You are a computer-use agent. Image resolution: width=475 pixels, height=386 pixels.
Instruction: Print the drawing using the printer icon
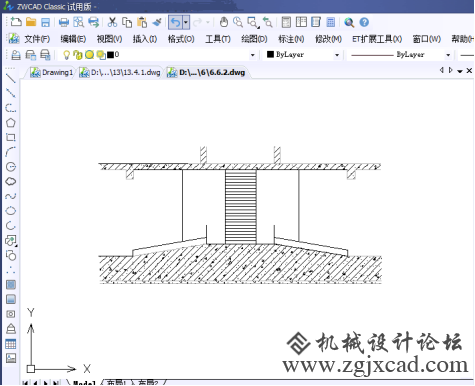(x=64, y=22)
